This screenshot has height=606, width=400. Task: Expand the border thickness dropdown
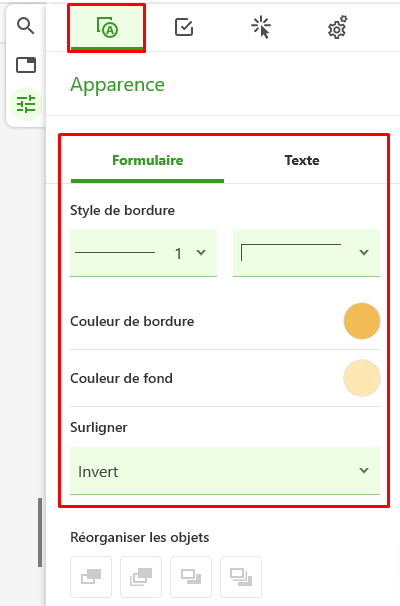pyautogui.click(x=143, y=253)
